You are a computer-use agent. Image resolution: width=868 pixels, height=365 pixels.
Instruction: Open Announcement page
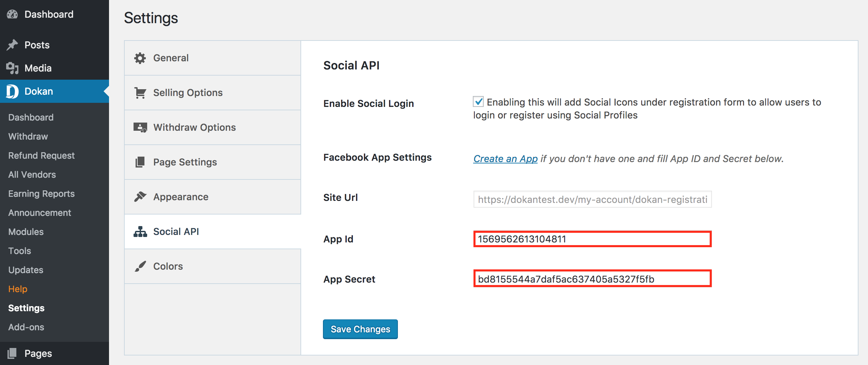pos(40,213)
